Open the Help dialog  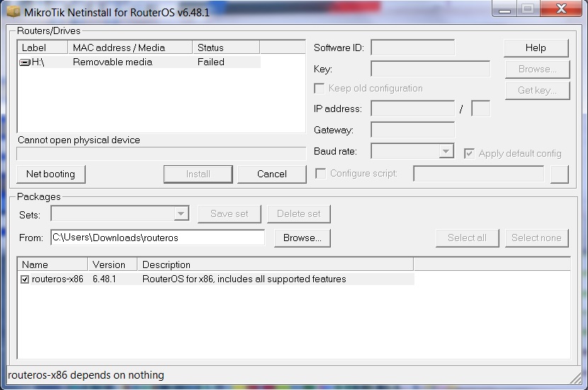click(x=536, y=48)
